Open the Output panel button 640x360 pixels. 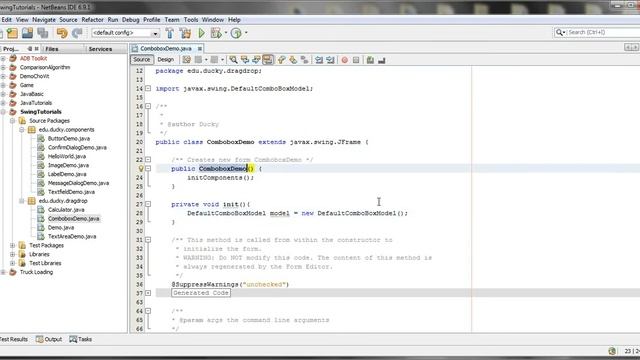49,339
